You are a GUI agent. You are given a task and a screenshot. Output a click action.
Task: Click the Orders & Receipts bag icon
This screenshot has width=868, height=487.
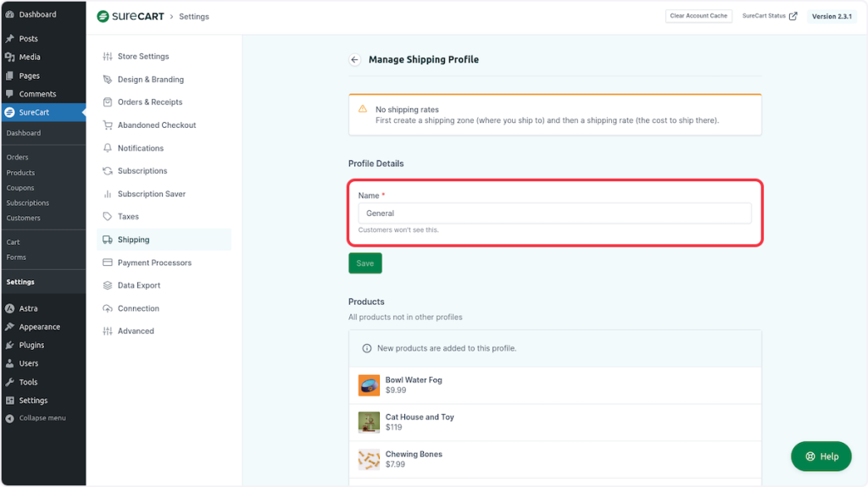coord(108,102)
